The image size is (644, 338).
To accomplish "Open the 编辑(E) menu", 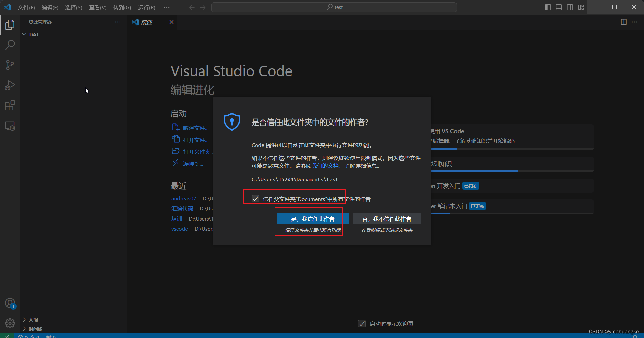I will coord(50,7).
